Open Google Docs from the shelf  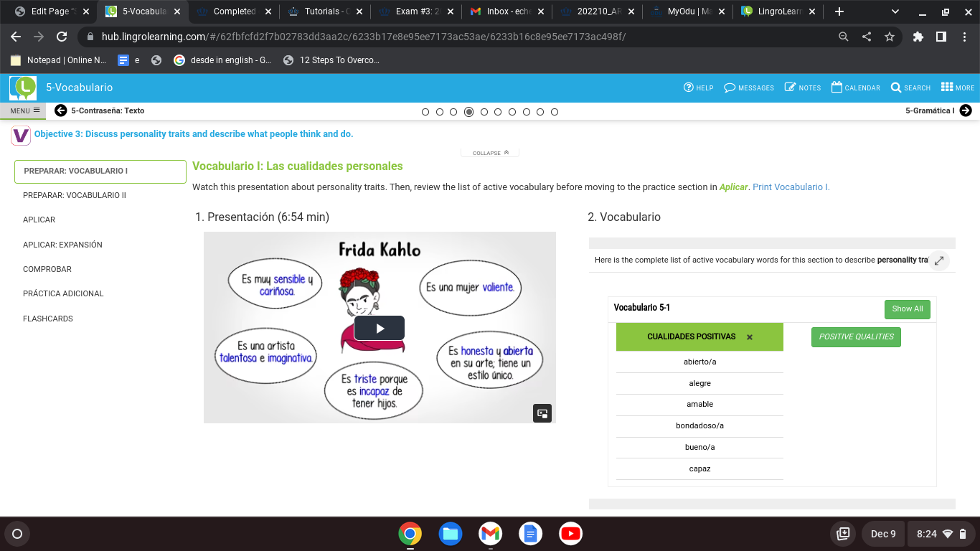pos(531,534)
